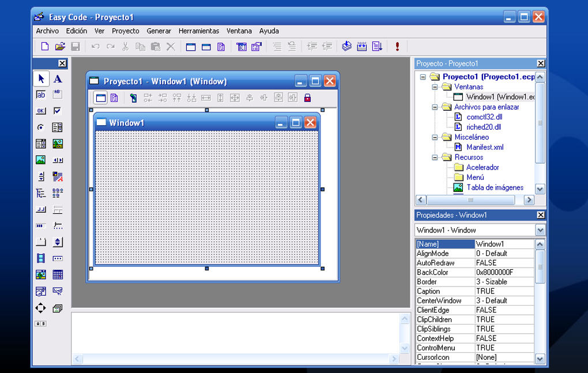Select the progress bar control tool
This screenshot has height=373, width=588.
(41, 225)
